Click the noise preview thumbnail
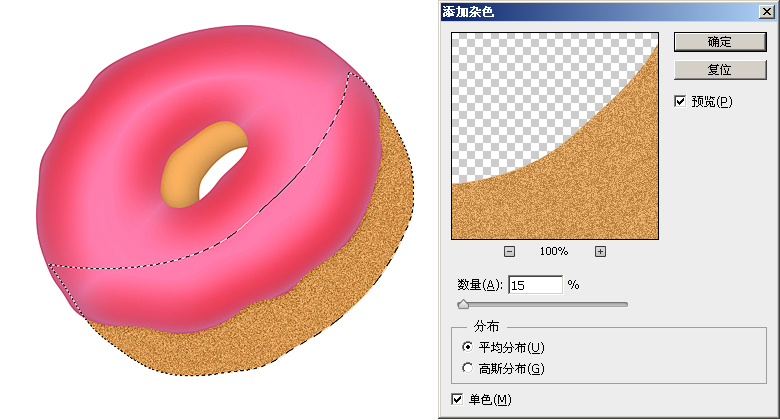The width and height of the screenshot is (780, 420). (x=555, y=136)
